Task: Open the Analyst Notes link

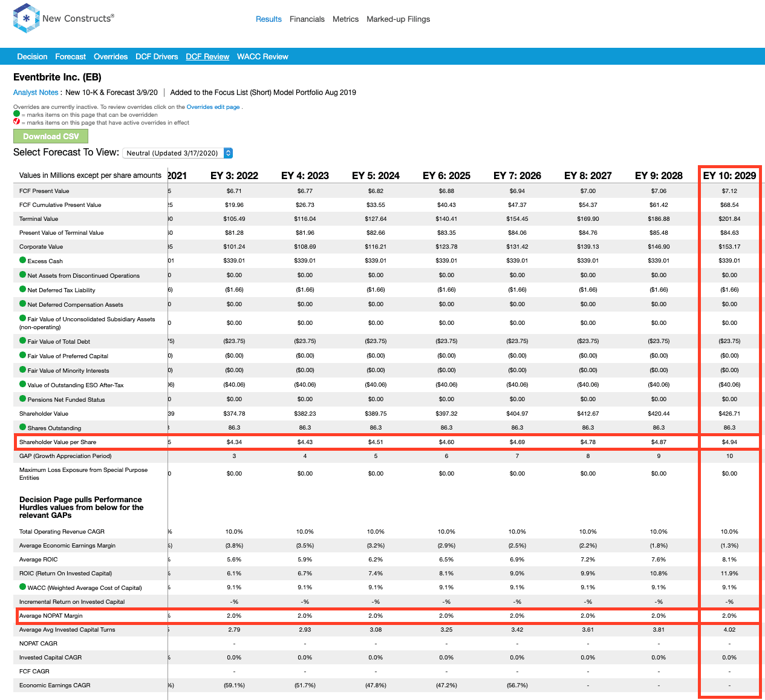Action: point(36,93)
